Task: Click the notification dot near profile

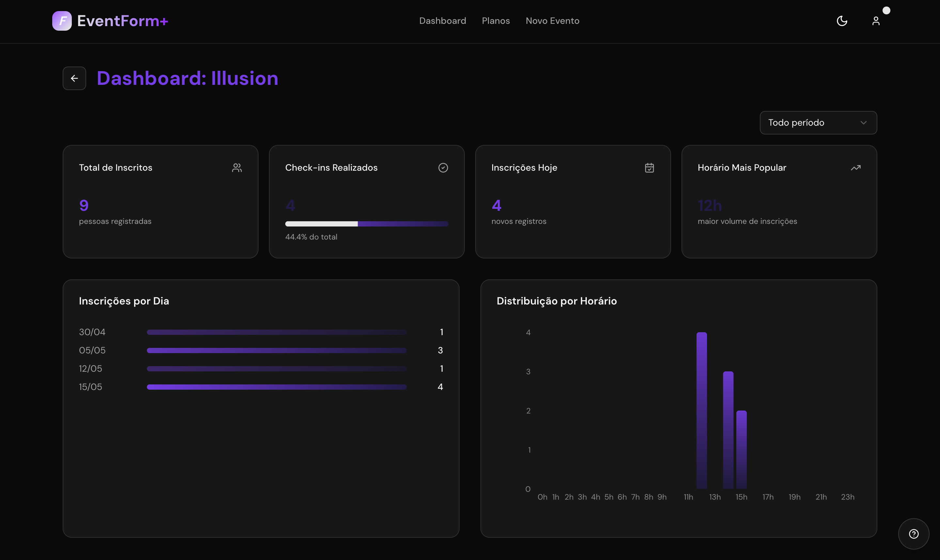Action: pos(886,10)
